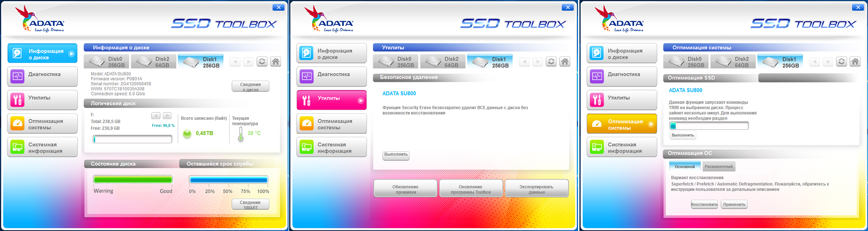The width and height of the screenshot is (868, 231).
Task: Click previous disk arrow in middle window
Action: tap(524, 62)
